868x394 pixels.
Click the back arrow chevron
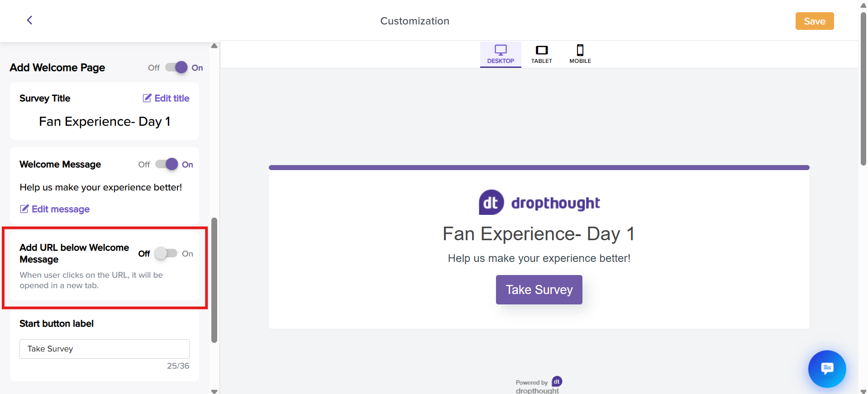point(29,20)
